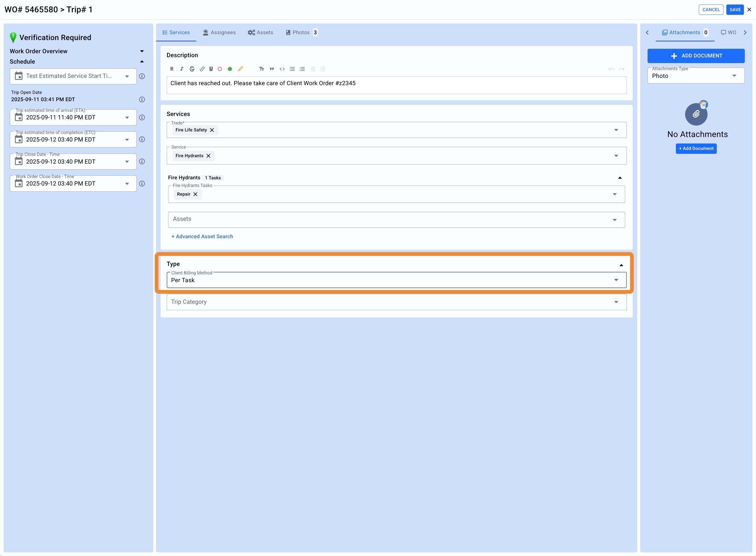The width and height of the screenshot is (756, 556).
Task: Click the SAVE button
Action: point(735,10)
